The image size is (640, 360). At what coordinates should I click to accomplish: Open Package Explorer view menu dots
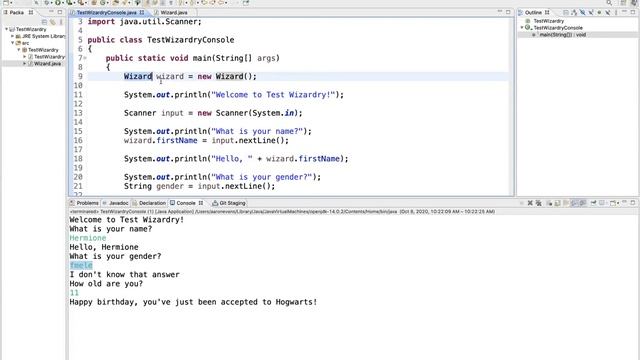[x=61, y=22]
